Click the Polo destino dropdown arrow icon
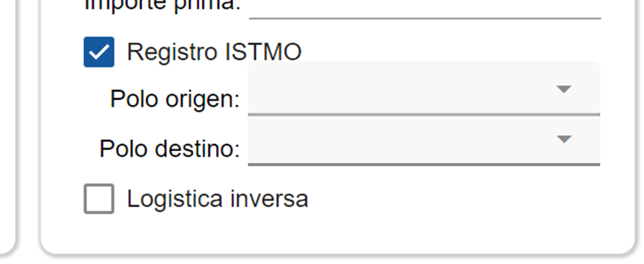 [563, 139]
